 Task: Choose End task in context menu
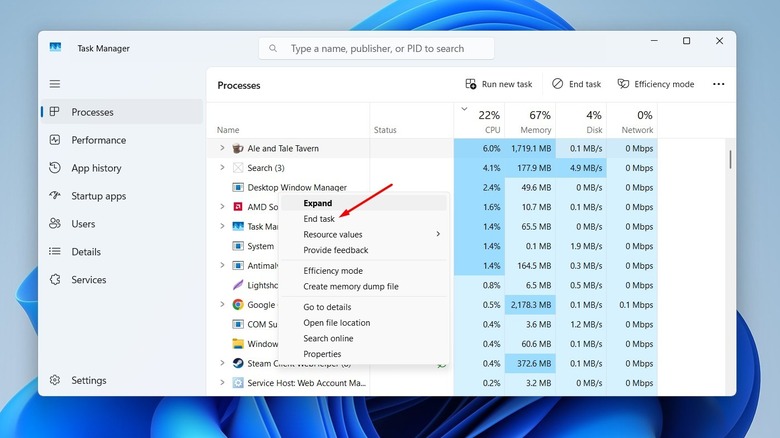pyautogui.click(x=319, y=219)
